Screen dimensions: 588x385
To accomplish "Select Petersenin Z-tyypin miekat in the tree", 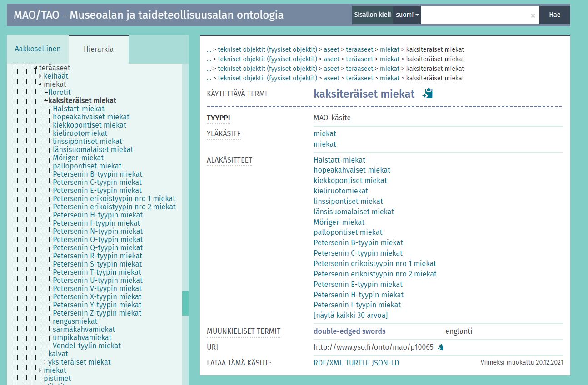I will point(97,313).
